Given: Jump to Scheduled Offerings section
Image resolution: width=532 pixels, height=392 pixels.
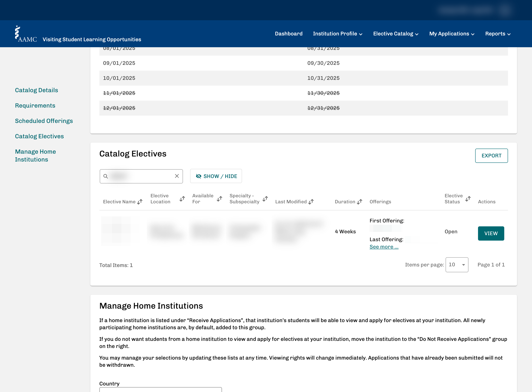Looking at the screenshot, I should click(x=44, y=121).
